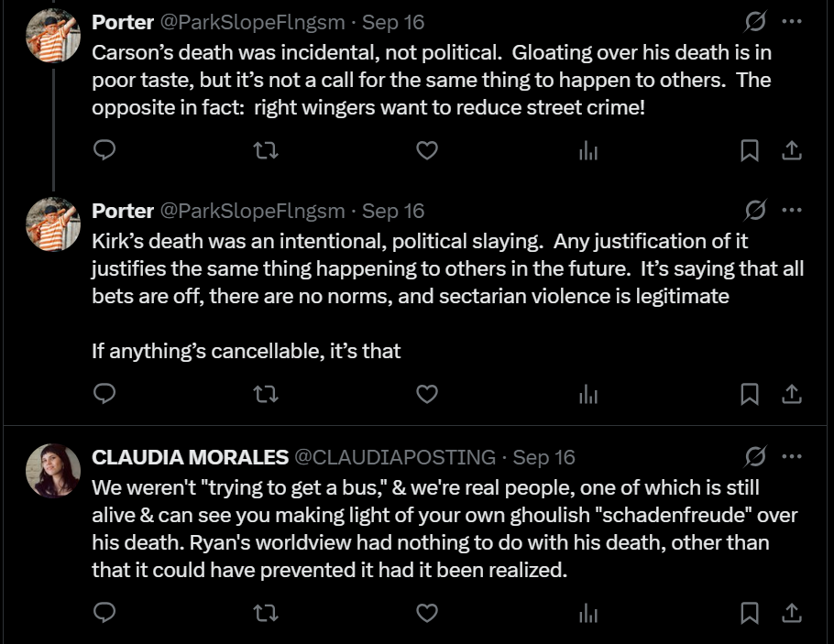
Task: Bookmark Porter's tweet about Carson's death
Action: point(749,150)
